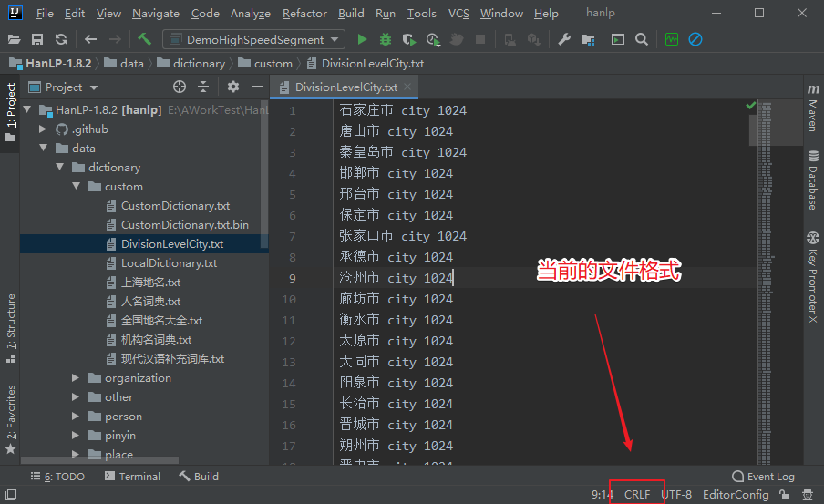Image resolution: width=824 pixels, height=504 pixels.
Task: Click the green activity monitor icon
Action: 672,39
